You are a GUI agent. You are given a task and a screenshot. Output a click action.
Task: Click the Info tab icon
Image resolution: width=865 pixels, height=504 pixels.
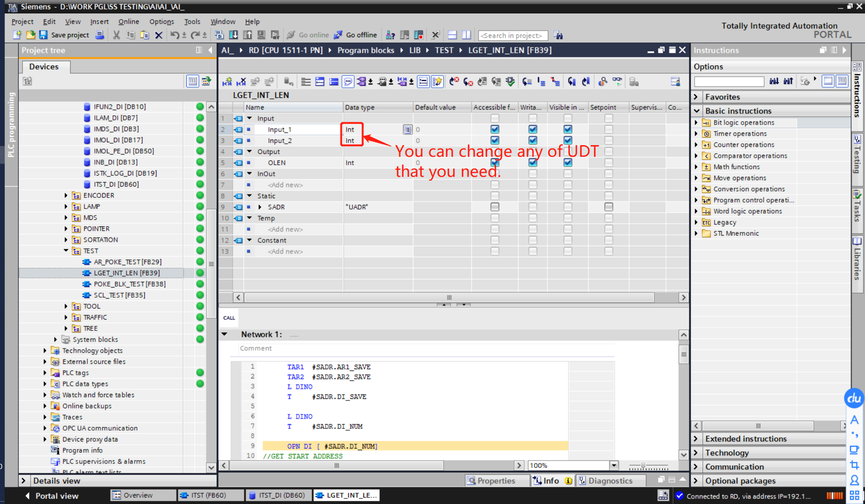pos(537,481)
